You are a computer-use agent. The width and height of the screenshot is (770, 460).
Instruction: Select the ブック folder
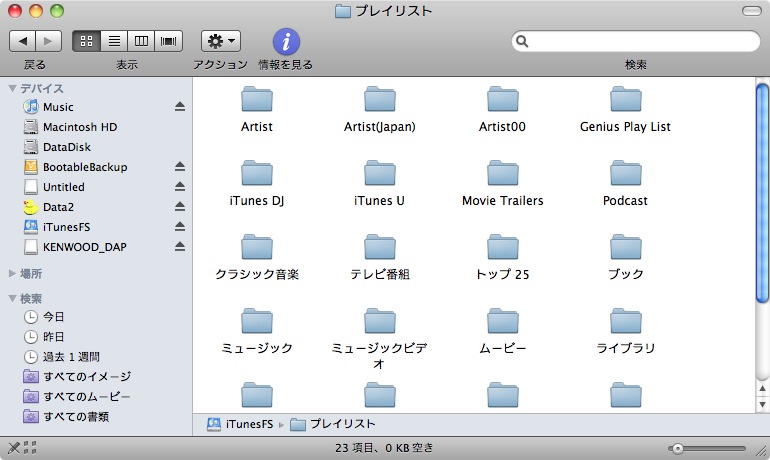625,247
